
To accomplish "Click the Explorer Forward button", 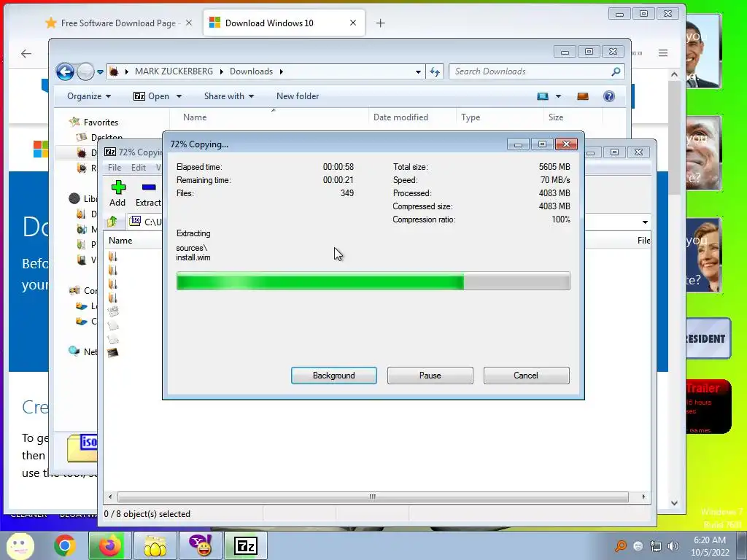I will pyautogui.click(x=85, y=72).
